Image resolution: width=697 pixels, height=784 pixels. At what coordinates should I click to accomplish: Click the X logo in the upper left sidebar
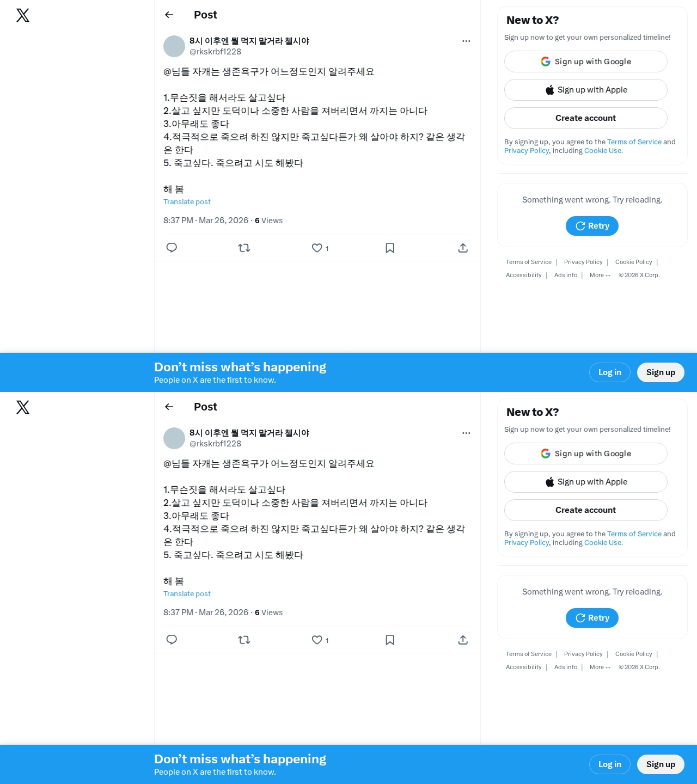(23, 15)
